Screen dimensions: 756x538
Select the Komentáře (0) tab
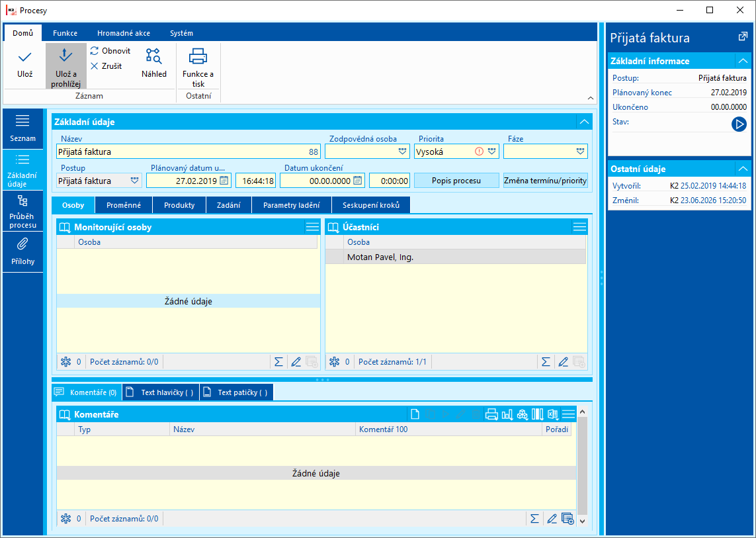[x=87, y=392]
